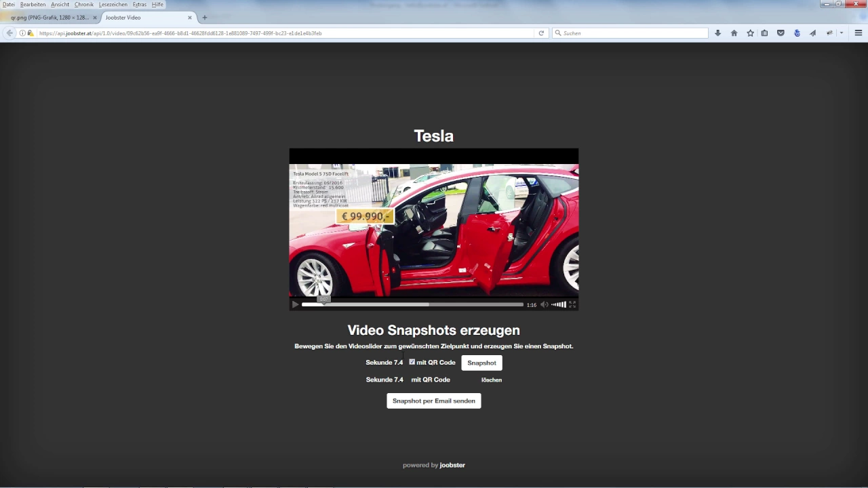
Task: Open the Extras menu
Action: [140, 5]
